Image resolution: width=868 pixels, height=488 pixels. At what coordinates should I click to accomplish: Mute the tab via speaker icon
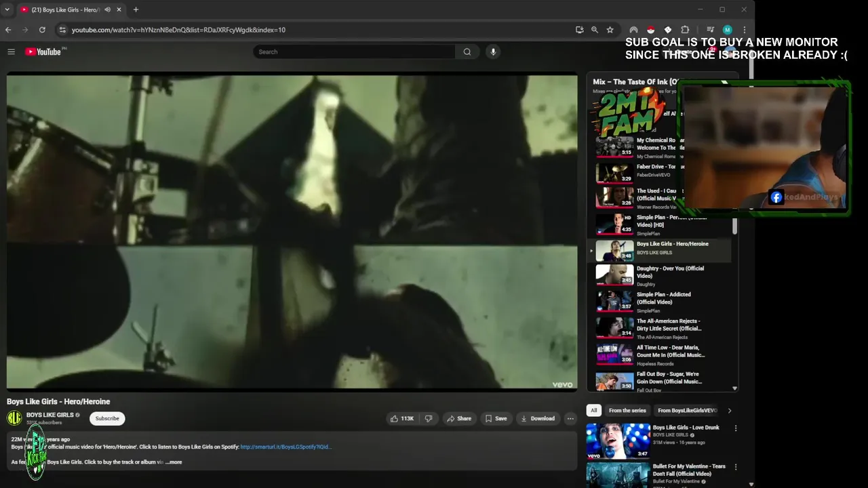107,9
